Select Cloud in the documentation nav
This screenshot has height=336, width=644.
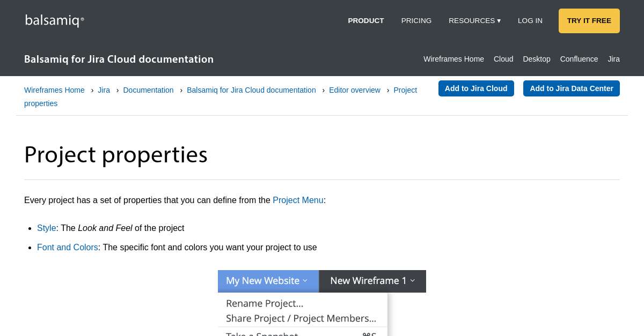click(503, 59)
